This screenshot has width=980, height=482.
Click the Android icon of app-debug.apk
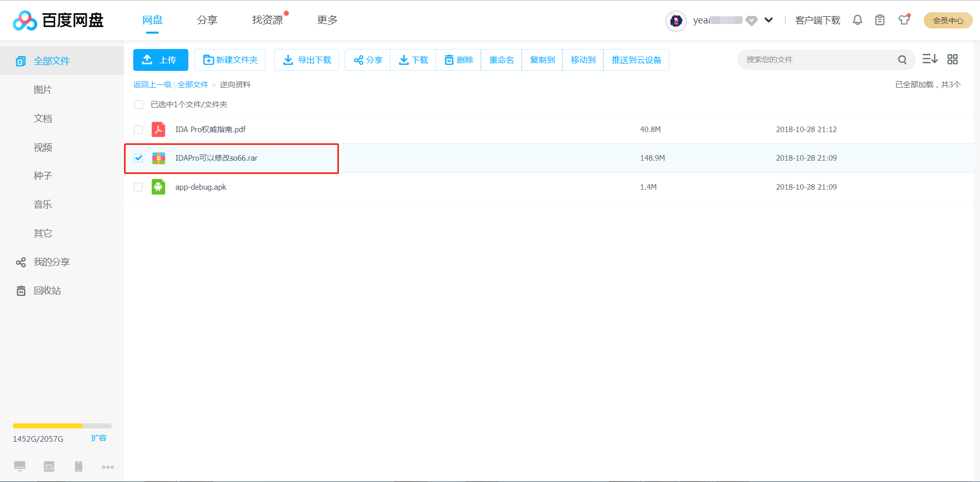pyautogui.click(x=158, y=187)
